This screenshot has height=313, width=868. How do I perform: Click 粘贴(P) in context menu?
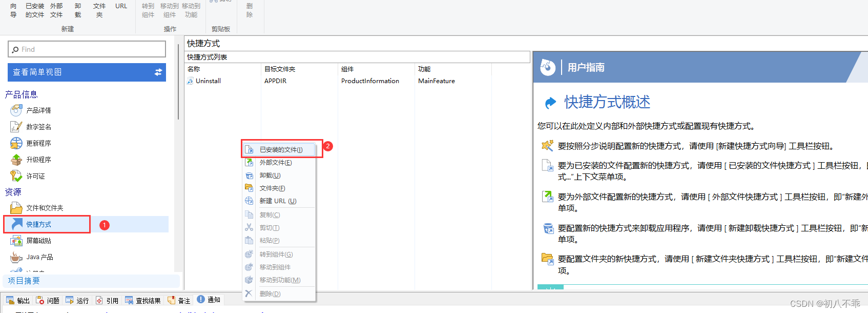click(x=279, y=241)
